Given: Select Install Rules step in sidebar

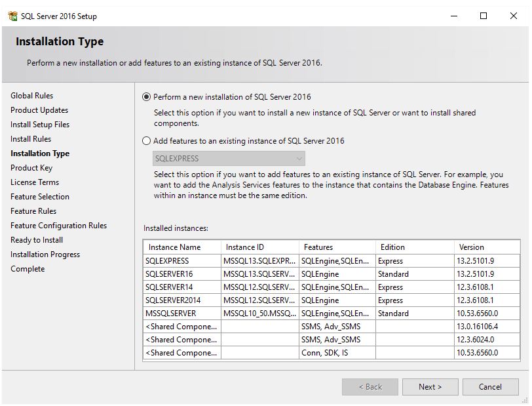Looking at the screenshot, I should click(31, 139).
